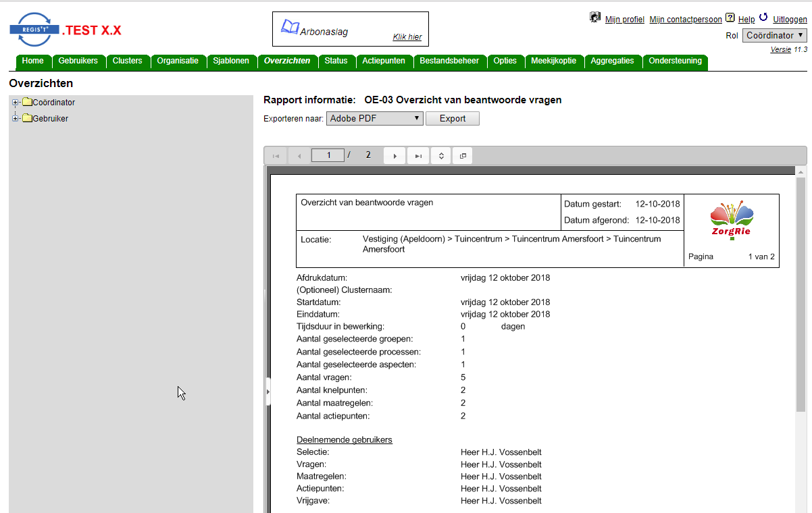
Task: Jump to last report page
Action: [418, 156]
